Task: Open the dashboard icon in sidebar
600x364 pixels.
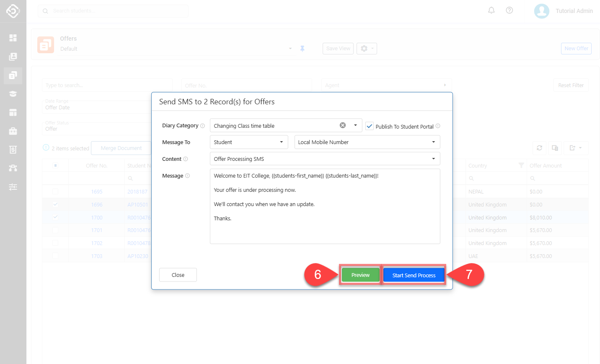Action: click(x=13, y=38)
